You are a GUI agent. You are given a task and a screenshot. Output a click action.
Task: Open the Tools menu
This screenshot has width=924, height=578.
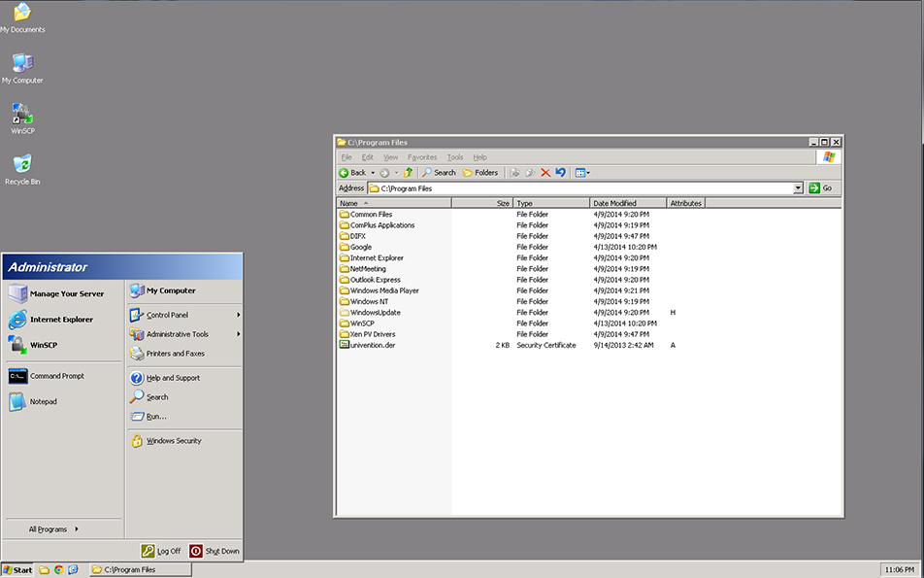pos(454,156)
